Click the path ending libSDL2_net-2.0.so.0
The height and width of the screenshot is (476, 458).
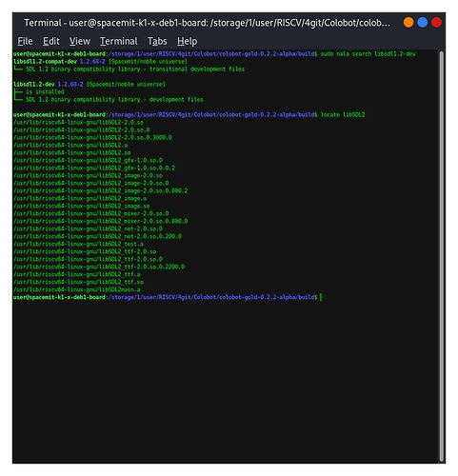click(88, 229)
